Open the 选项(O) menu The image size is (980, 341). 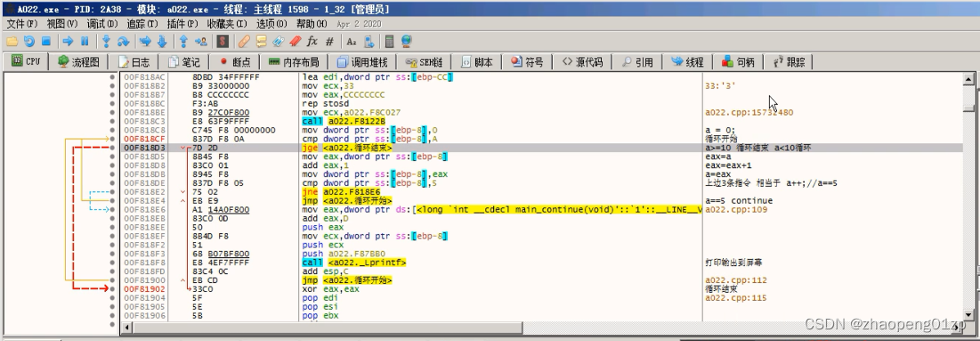click(x=271, y=24)
